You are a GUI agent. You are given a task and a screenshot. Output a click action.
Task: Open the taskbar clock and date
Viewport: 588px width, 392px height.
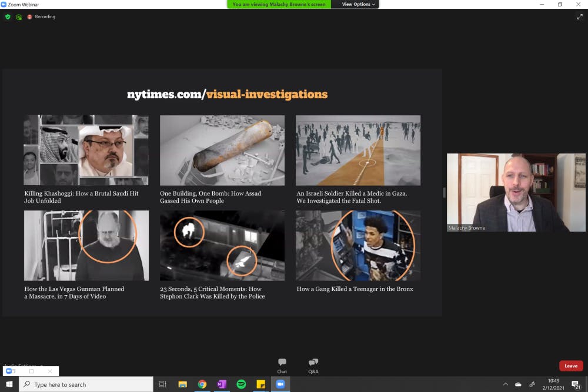coord(553,384)
